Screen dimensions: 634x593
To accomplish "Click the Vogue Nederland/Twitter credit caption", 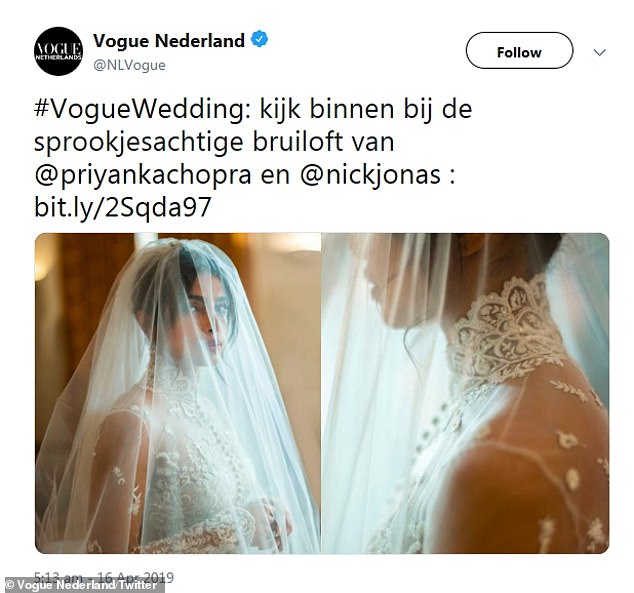I will point(82,585).
